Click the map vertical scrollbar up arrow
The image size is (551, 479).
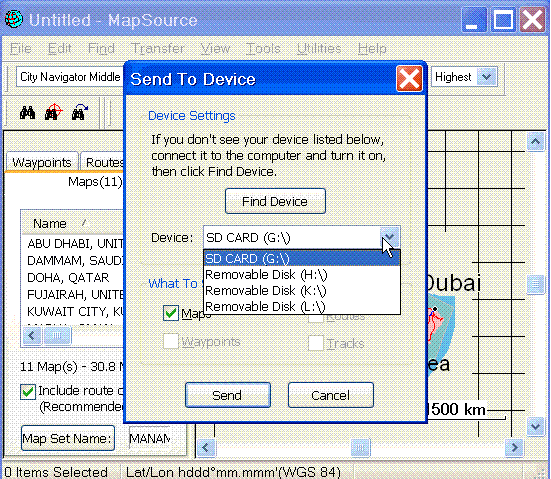point(535,141)
